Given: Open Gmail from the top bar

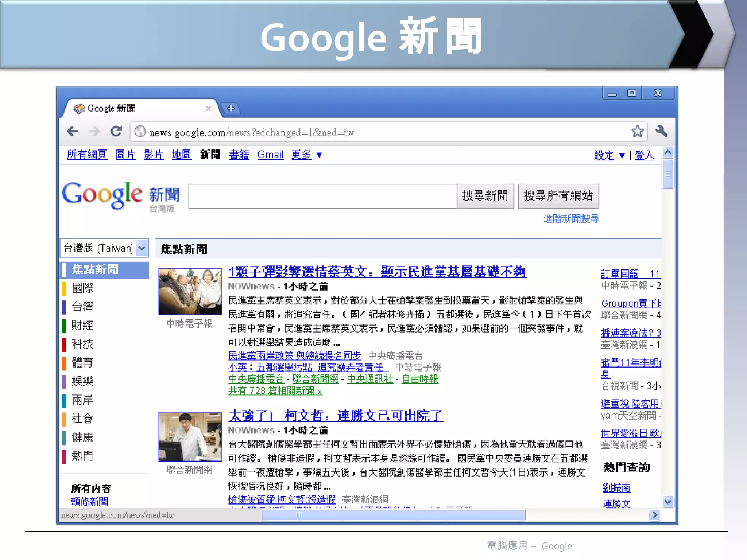Looking at the screenshot, I should (x=270, y=155).
